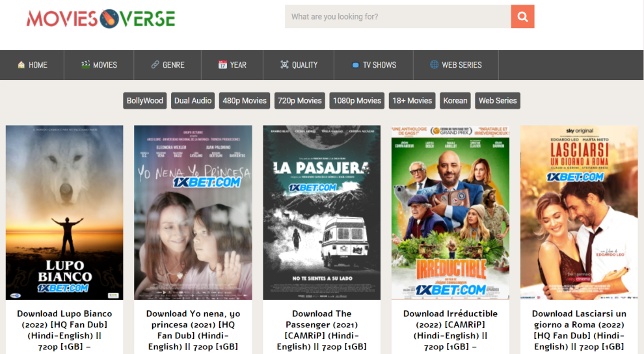
Task: Select the BollyWood category button
Action: pos(144,101)
